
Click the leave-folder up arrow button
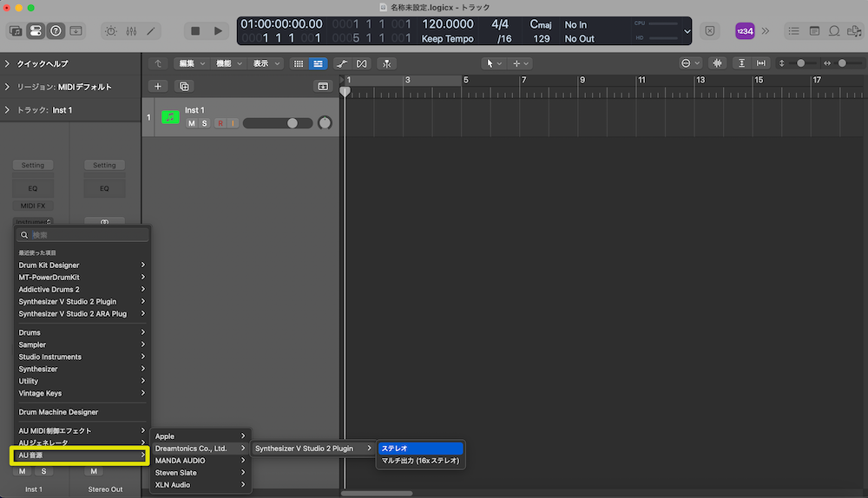click(x=158, y=63)
